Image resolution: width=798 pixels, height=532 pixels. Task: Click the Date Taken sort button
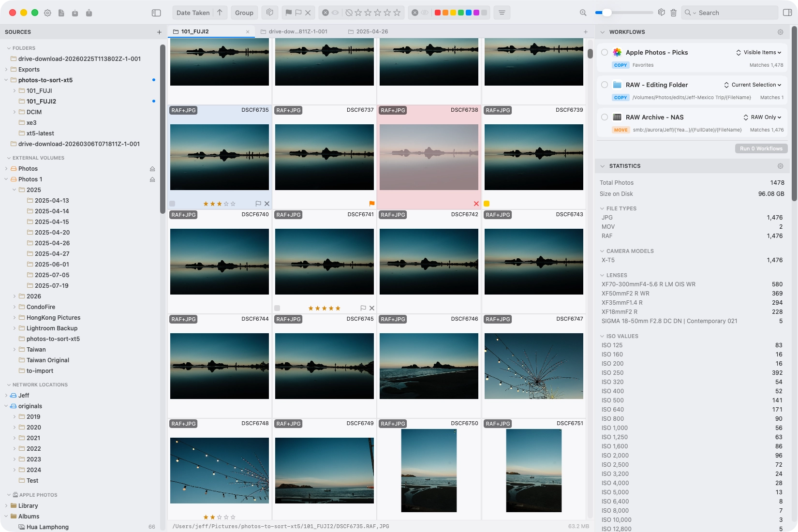tap(193, 13)
